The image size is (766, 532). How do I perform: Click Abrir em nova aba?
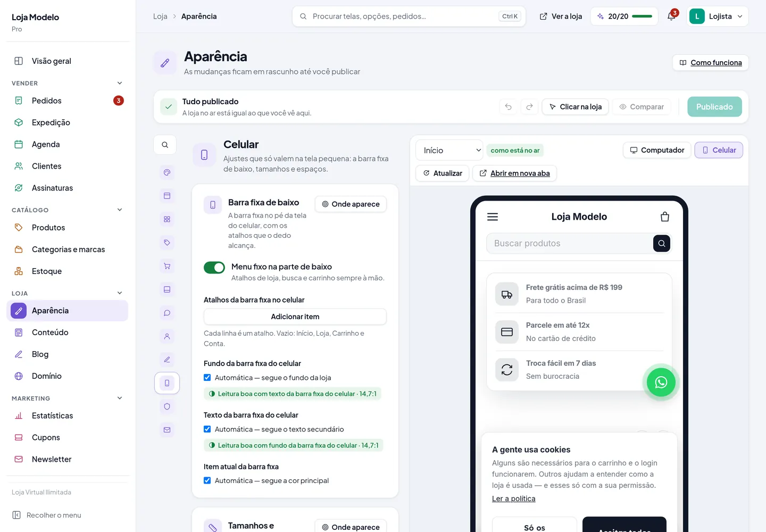pos(514,173)
